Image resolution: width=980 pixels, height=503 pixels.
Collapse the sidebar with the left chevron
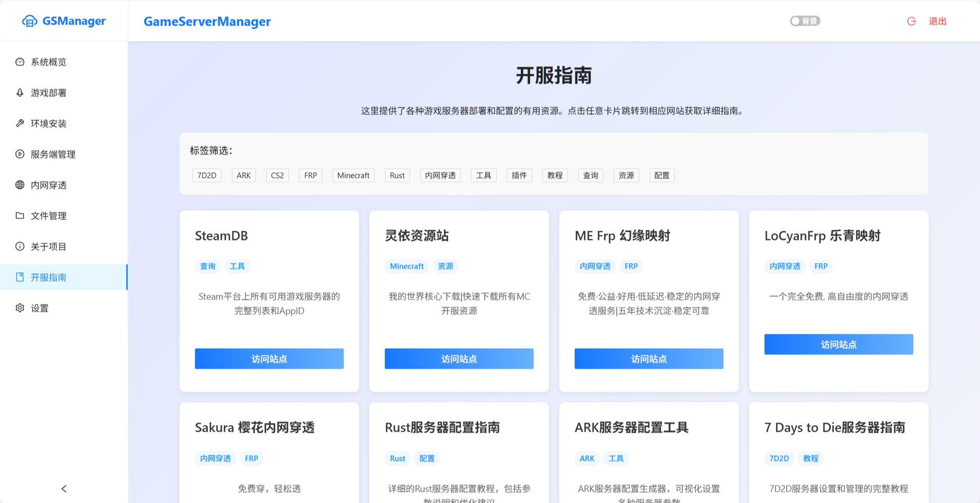pyautogui.click(x=64, y=489)
